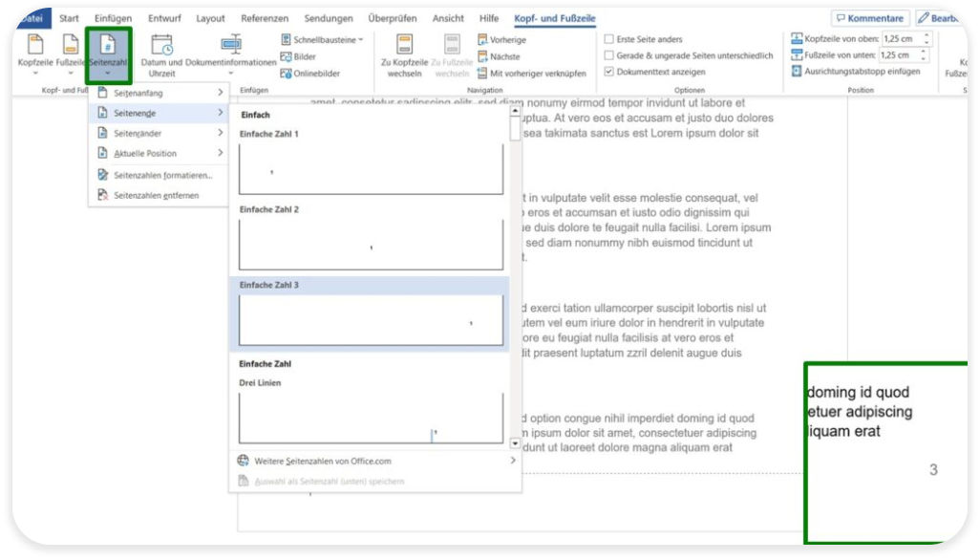
Task: Click Mit vorheriger verknüpfen
Action: [532, 74]
